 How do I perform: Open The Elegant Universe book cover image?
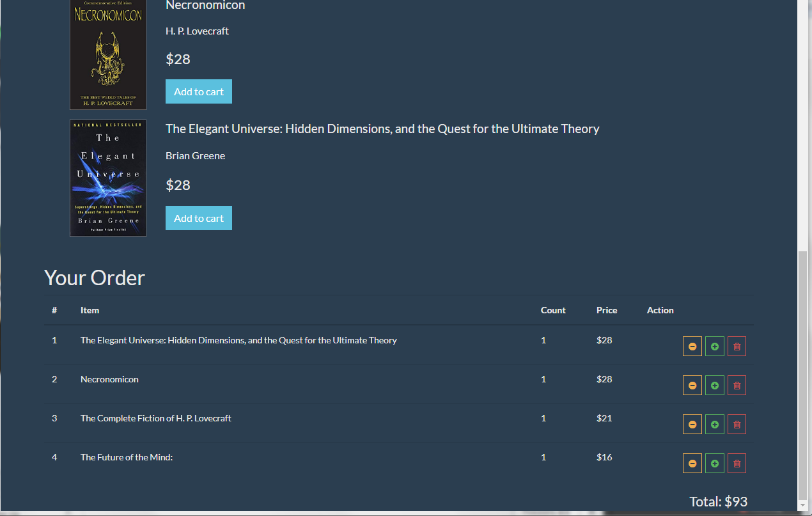108,178
